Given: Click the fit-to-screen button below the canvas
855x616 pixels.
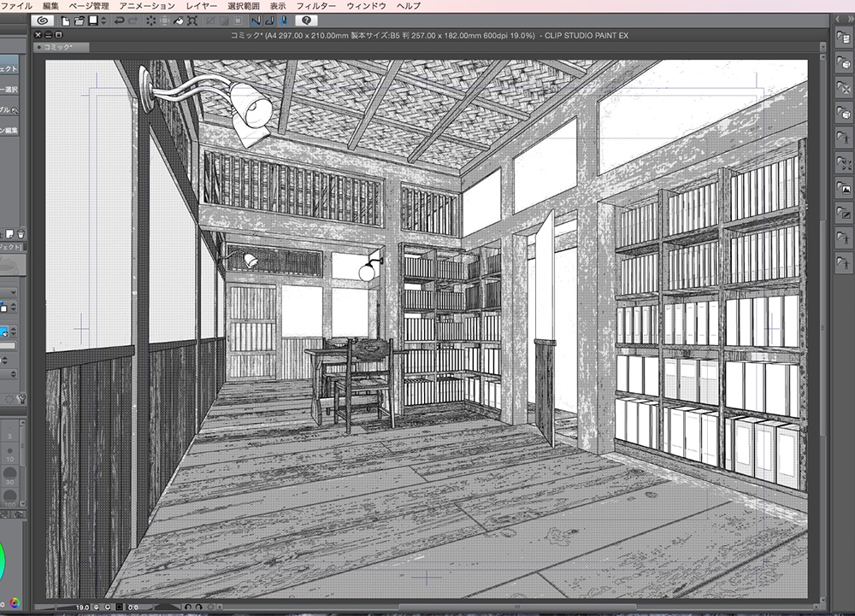Looking at the screenshot, I should pos(117,607).
